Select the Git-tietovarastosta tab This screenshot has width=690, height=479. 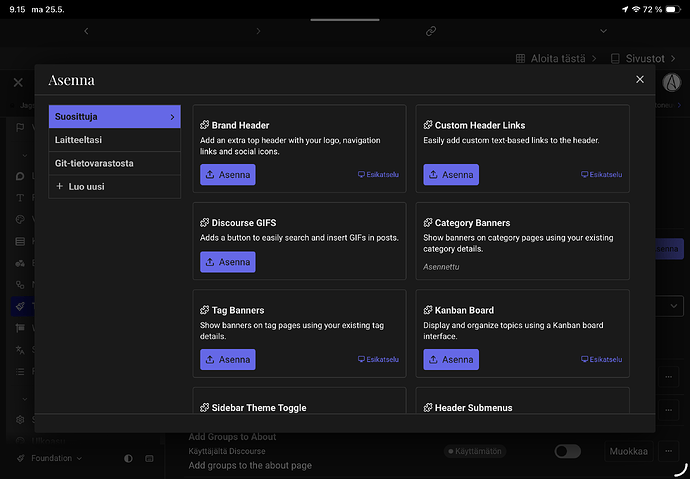point(114,163)
